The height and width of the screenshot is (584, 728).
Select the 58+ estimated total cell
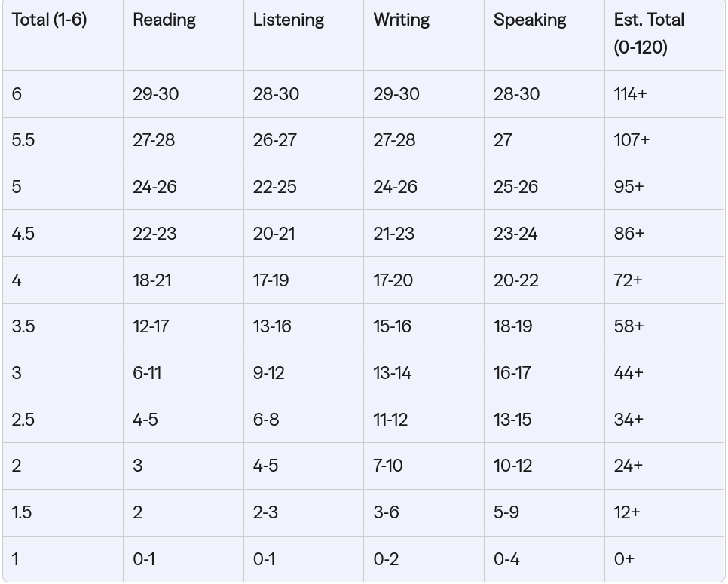(629, 326)
